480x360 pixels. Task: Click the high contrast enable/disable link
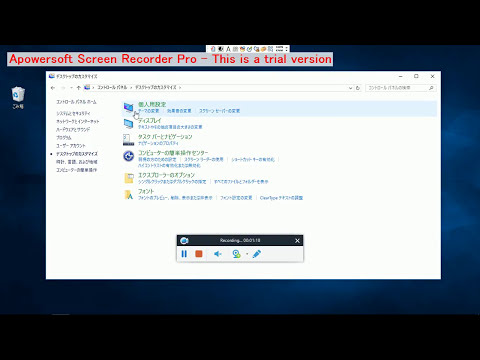(x=169, y=165)
